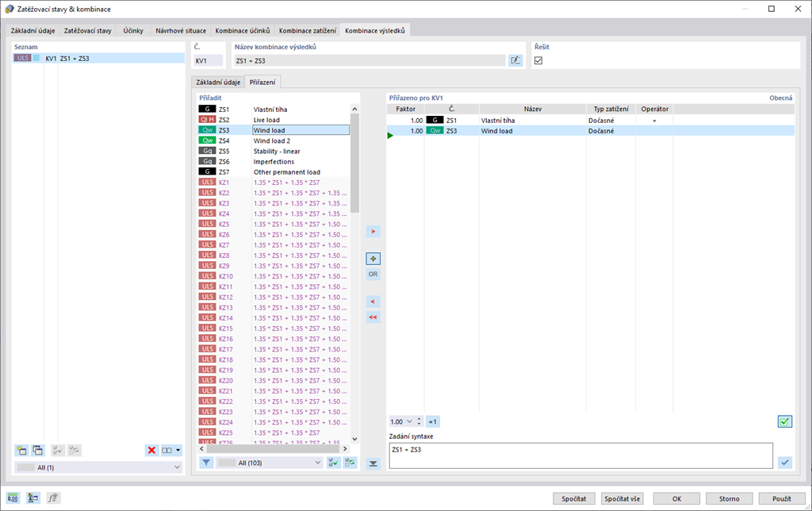Switch to the Základní údaje main tab

point(33,31)
